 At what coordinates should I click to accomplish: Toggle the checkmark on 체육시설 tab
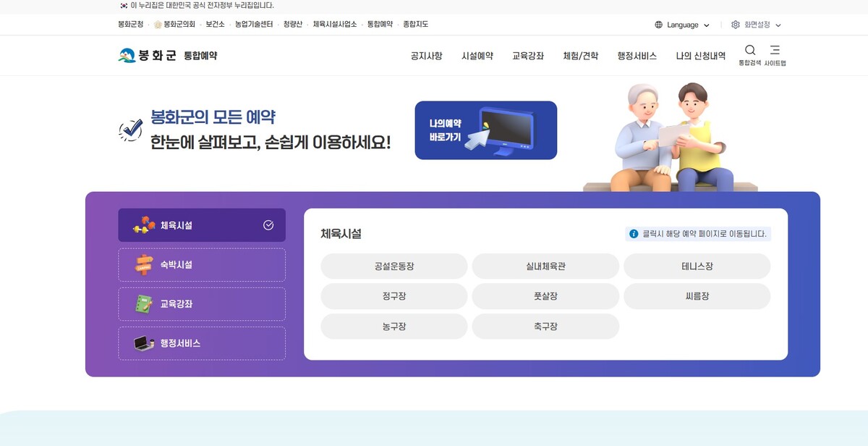click(x=268, y=225)
